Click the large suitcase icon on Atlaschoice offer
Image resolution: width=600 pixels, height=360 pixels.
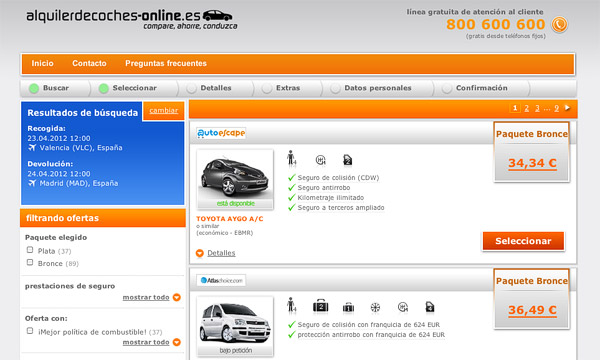click(320, 306)
